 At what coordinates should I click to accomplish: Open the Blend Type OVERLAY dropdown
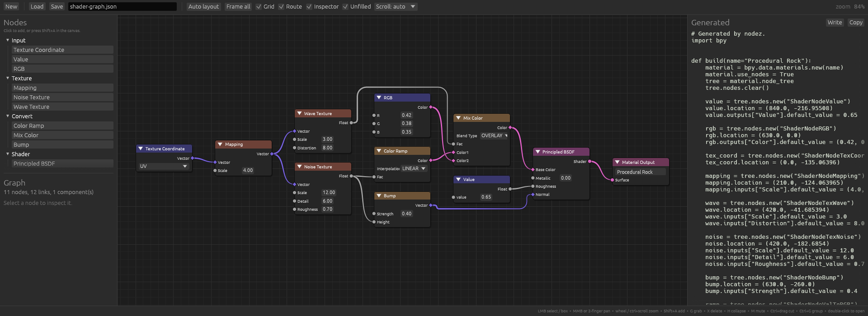click(494, 135)
